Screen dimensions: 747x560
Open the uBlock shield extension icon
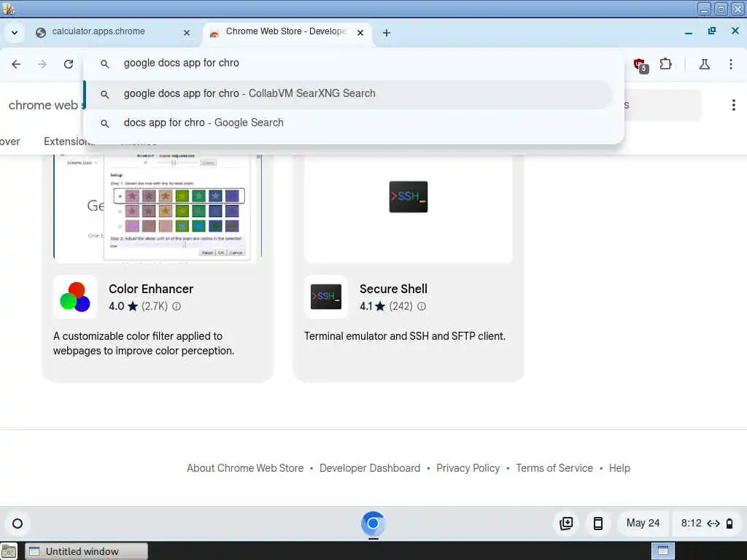point(639,65)
